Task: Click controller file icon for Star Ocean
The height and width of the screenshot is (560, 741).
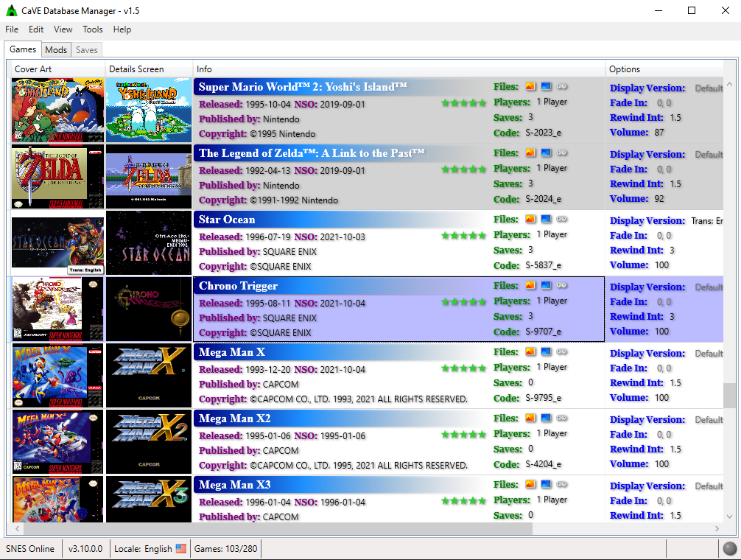Action: pos(561,219)
